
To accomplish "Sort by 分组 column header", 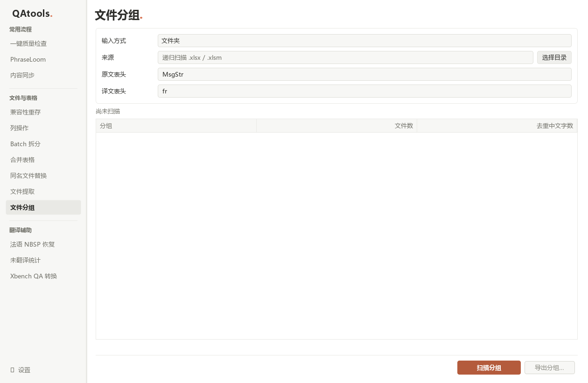I will pos(176,126).
